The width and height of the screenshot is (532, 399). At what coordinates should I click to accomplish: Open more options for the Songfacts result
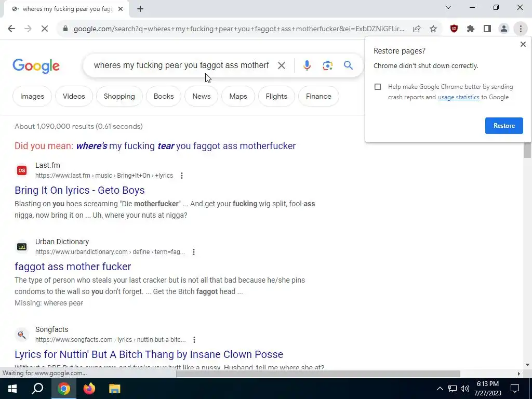pyautogui.click(x=194, y=340)
